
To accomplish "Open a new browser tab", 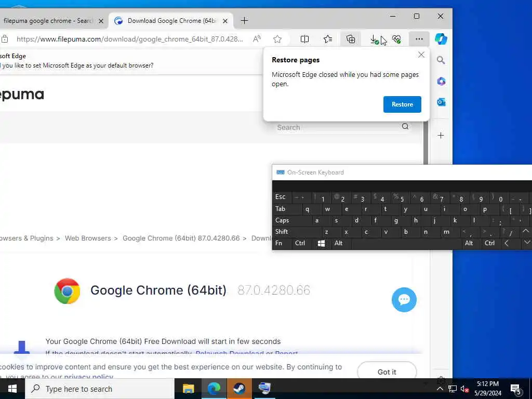I will pos(244,21).
